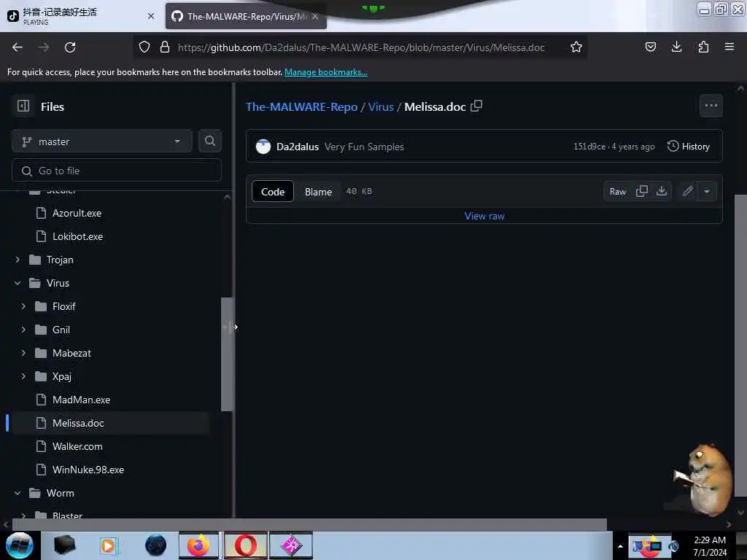
Task: Open commit 151d9ce link
Action: coord(589,146)
